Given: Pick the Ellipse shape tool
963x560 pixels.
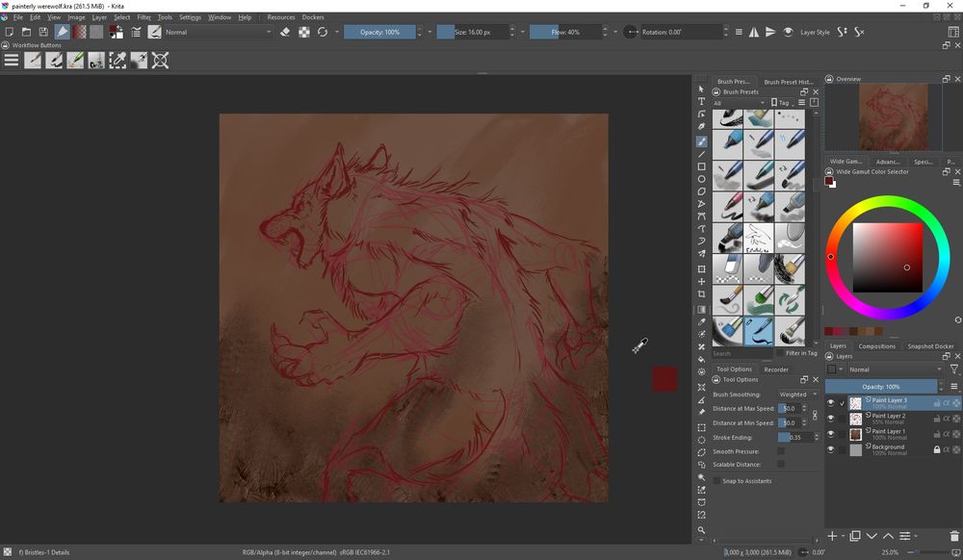Looking at the screenshot, I should tap(701, 179).
